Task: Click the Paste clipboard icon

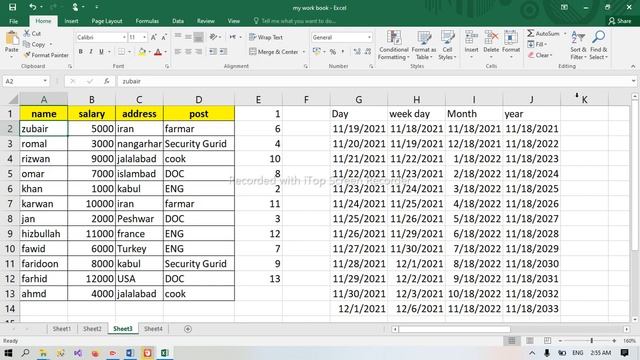Action: 12,38
